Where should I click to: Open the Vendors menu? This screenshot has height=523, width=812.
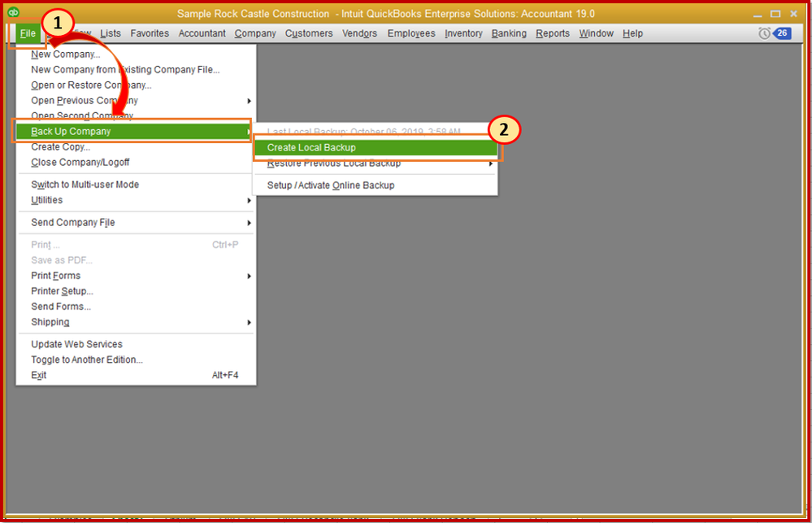pos(359,33)
